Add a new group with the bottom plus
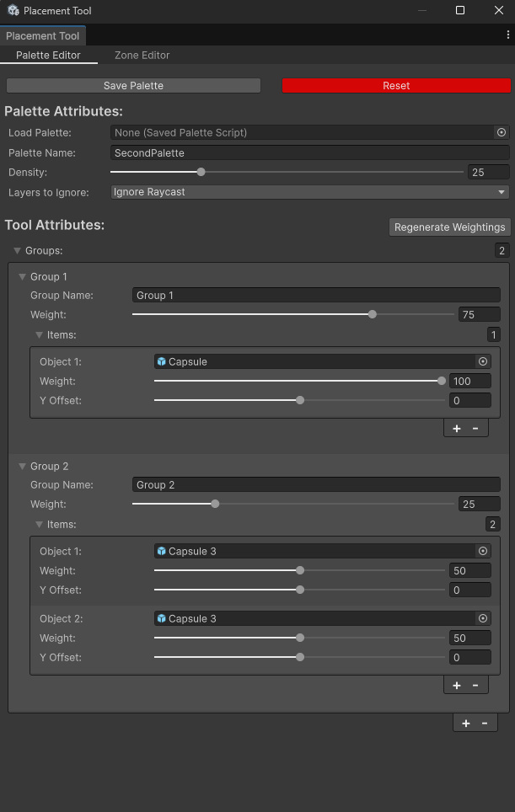The height and width of the screenshot is (812, 515). (466, 724)
